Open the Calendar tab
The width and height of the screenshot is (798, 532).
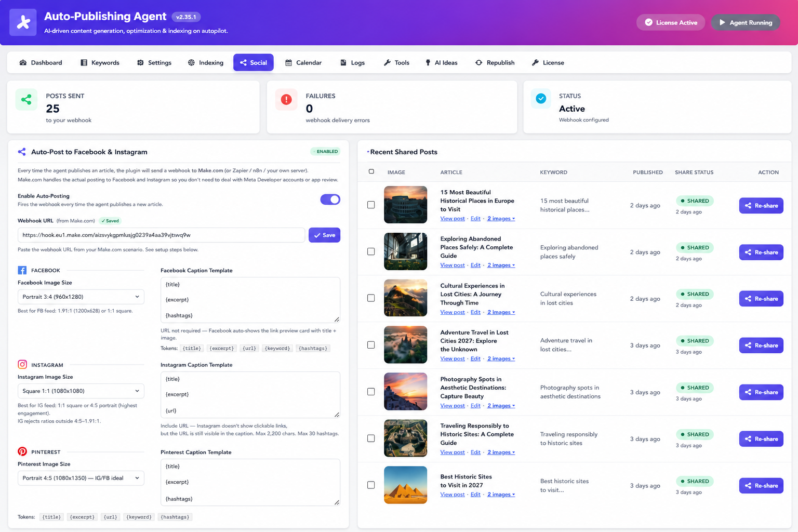[x=303, y=62]
